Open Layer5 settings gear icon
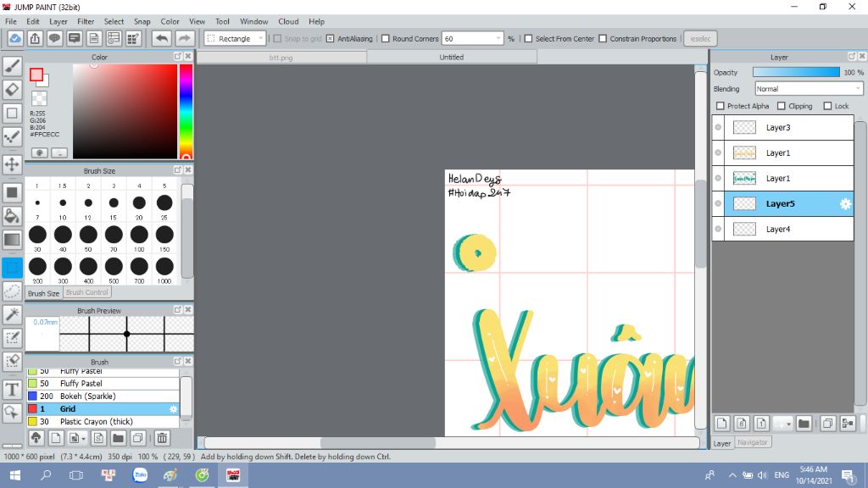Image resolution: width=868 pixels, height=488 pixels. 845,203
